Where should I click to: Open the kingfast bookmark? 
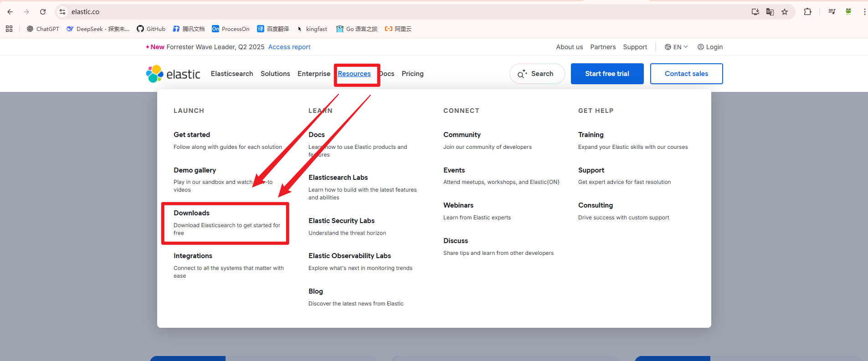tap(312, 29)
